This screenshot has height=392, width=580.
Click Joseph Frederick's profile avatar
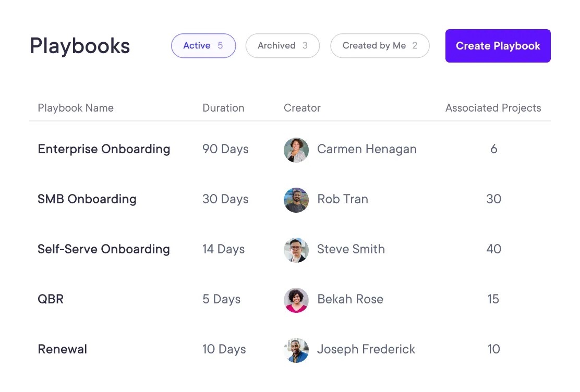click(296, 350)
